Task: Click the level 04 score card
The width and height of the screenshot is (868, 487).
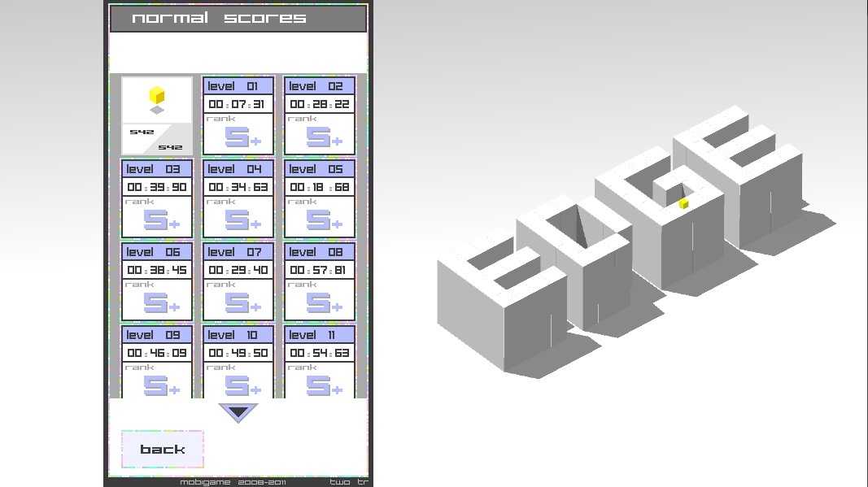Action: point(238,198)
